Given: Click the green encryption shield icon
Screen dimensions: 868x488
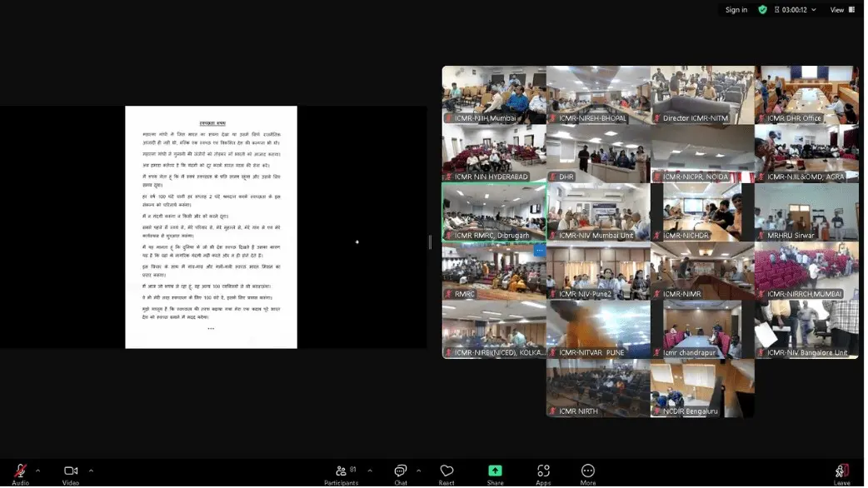Looking at the screenshot, I should pyautogui.click(x=763, y=10).
